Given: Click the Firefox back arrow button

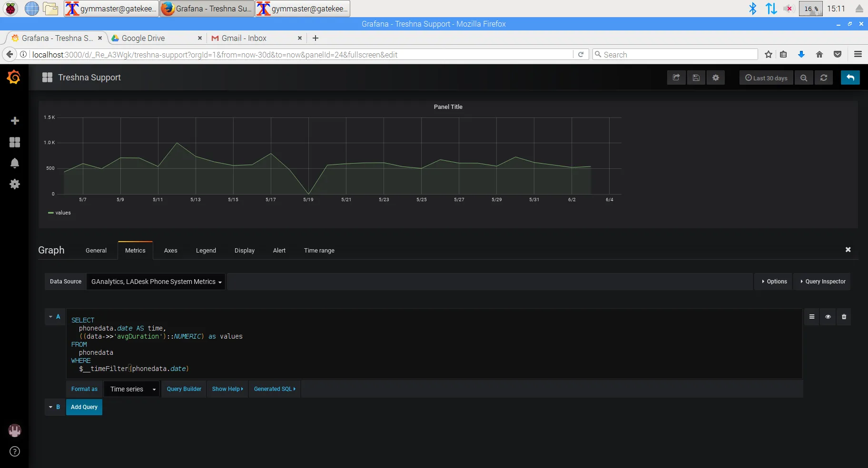Looking at the screenshot, I should point(10,54).
